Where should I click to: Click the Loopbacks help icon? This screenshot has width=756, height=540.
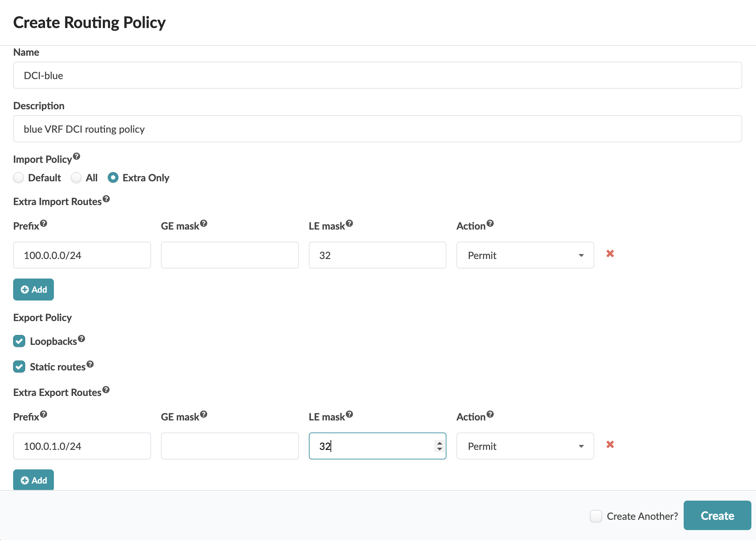pyautogui.click(x=82, y=338)
